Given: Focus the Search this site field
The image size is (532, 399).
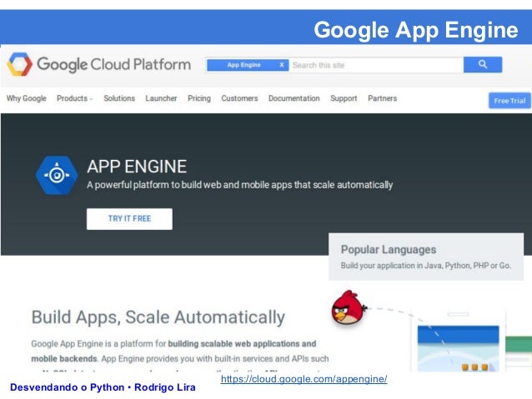Looking at the screenshot, I should click(x=376, y=65).
